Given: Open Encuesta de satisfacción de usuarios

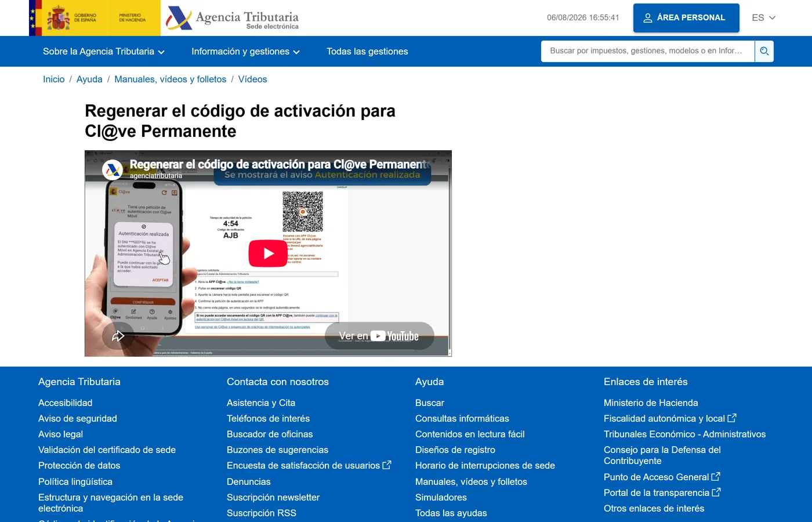Looking at the screenshot, I should click(303, 465).
